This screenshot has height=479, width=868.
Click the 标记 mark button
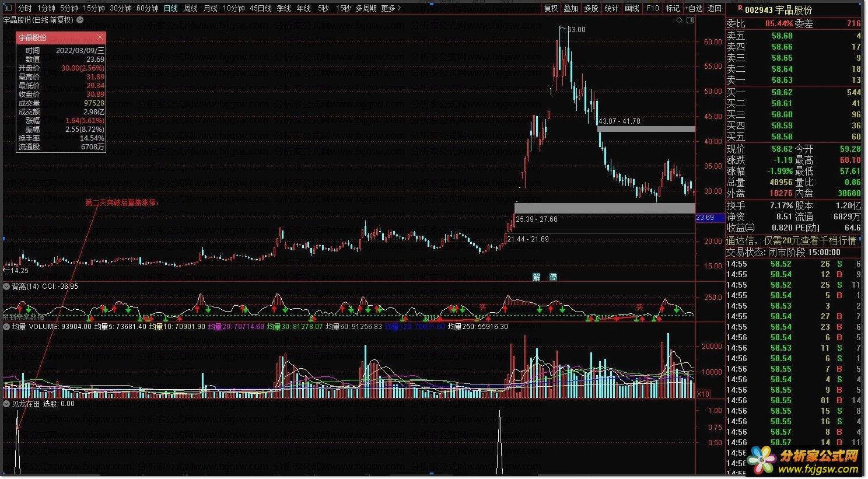pos(673,8)
